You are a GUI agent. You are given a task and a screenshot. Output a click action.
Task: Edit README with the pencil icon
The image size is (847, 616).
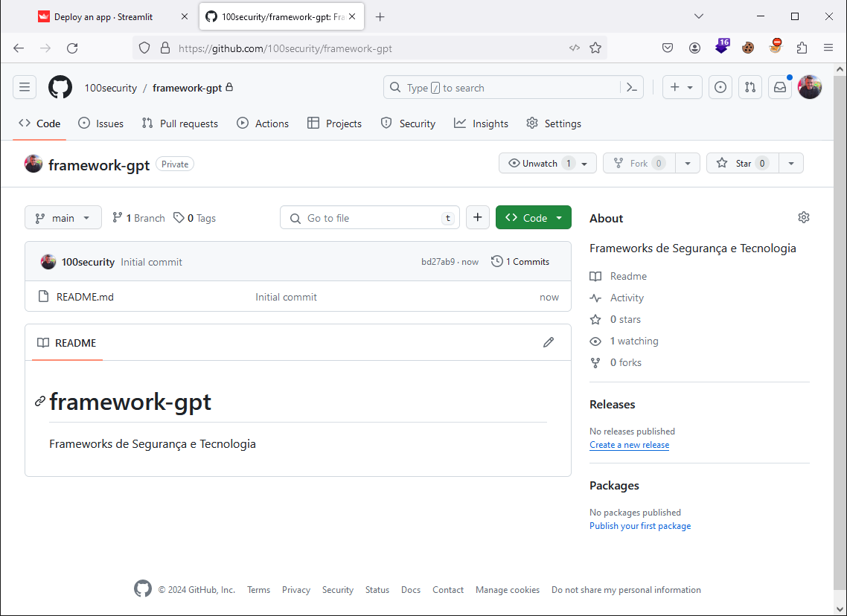pyautogui.click(x=549, y=342)
